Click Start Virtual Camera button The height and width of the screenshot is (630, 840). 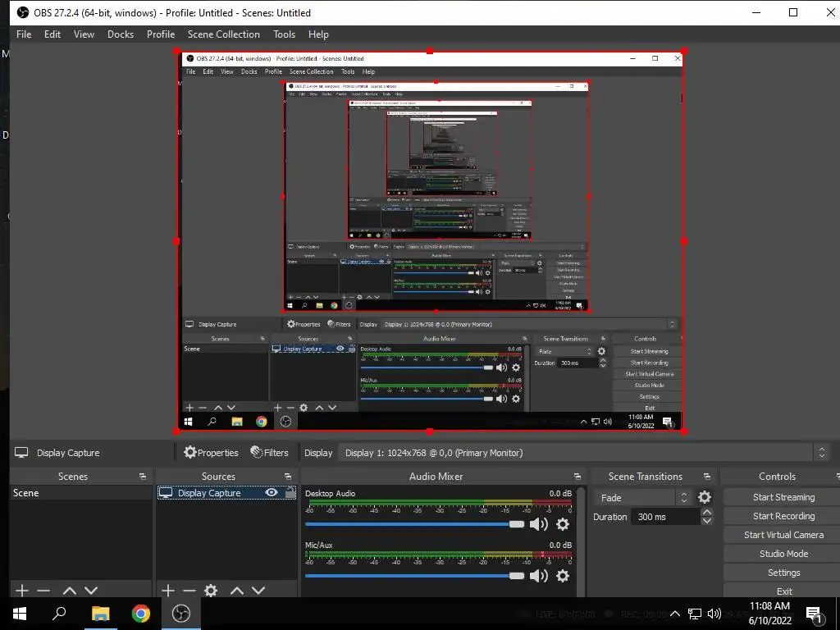783,535
